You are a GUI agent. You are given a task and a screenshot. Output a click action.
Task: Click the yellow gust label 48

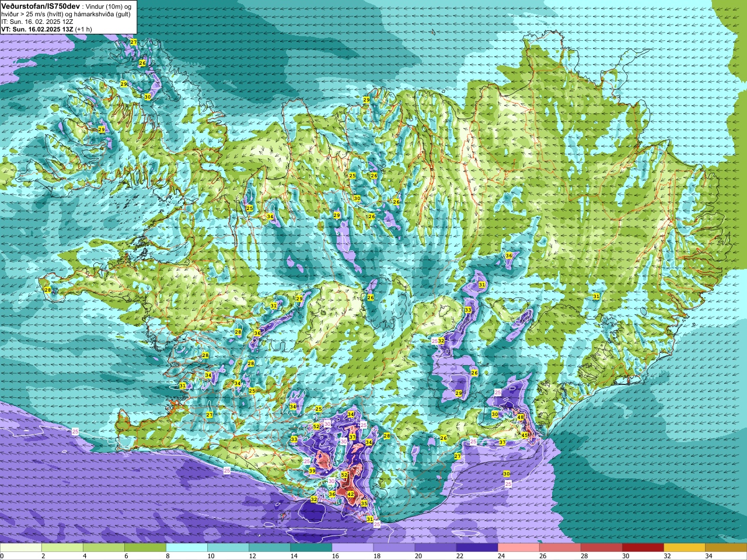[x=521, y=417]
